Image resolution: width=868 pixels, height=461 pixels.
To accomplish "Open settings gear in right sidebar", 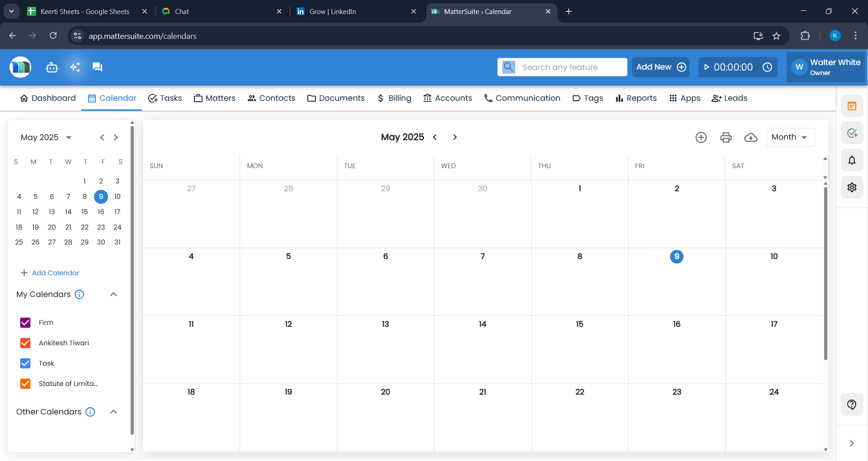I will click(852, 187).
